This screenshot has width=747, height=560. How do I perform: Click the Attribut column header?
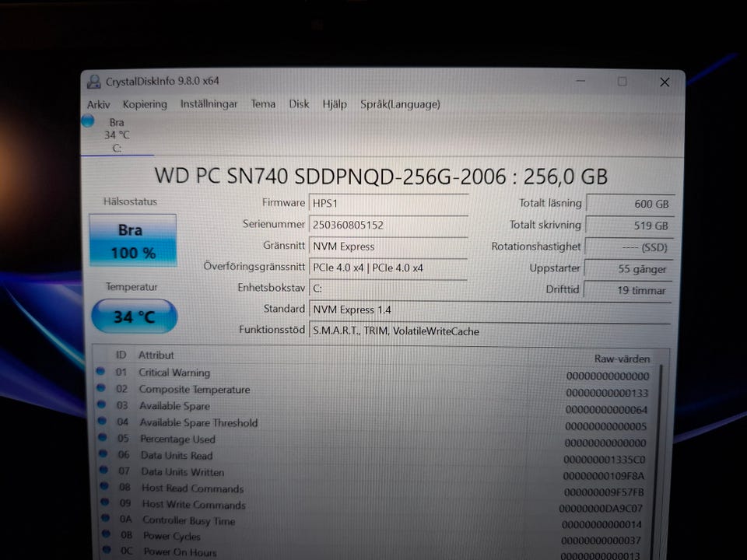click(156, 355)
